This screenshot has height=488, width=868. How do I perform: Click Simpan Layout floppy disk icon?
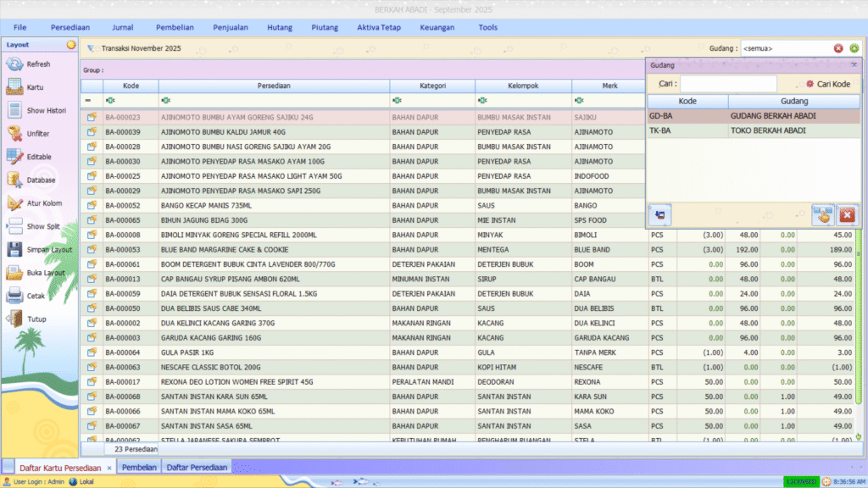pyautogui.click(x=14, y=250)
